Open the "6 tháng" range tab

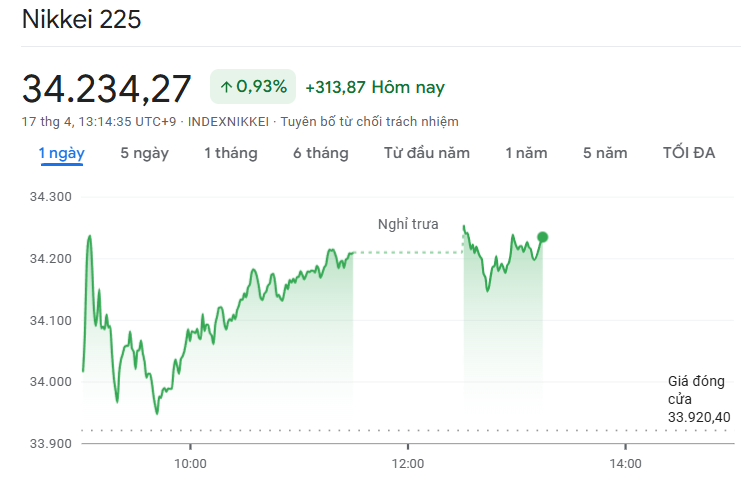(x=320, y=153)
